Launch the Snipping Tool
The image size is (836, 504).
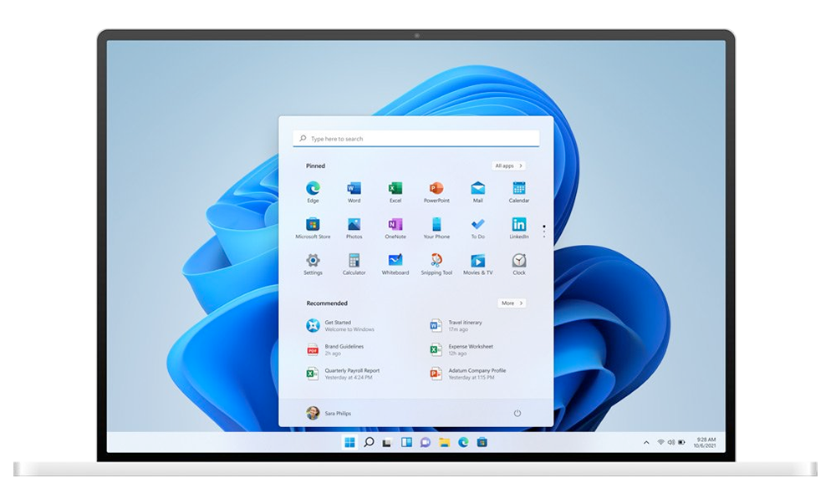click(436, 264)
